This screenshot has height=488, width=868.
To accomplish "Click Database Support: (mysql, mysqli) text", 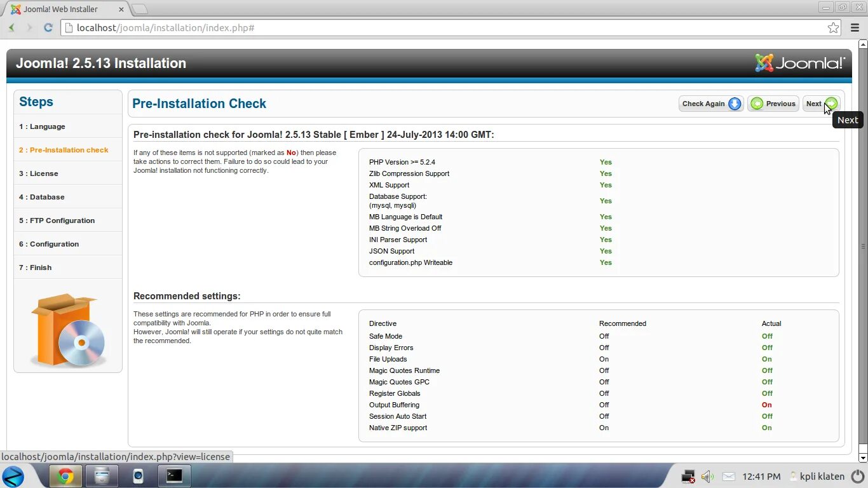I will click(398, 201).
